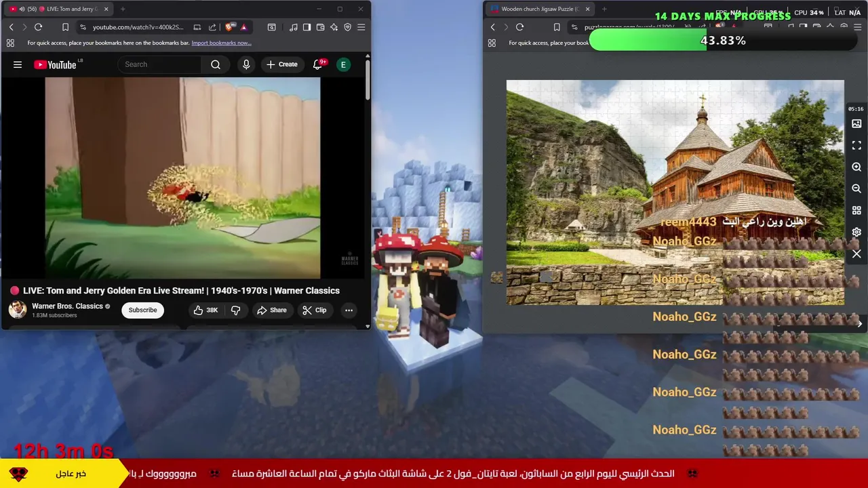Close the Wooden church Jigsaw Puzzle tab
Screen dimensions: 868x488
pos(587,9)
